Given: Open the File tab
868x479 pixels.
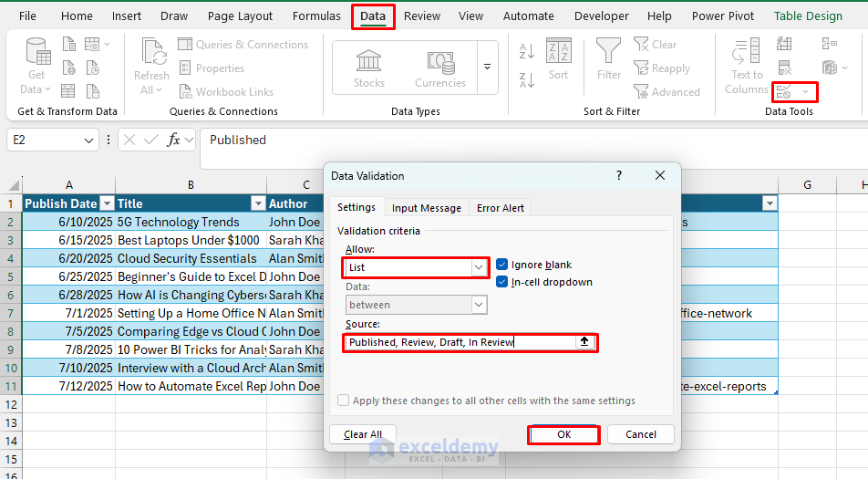Looking at the screenshot, I should (27, 16).
